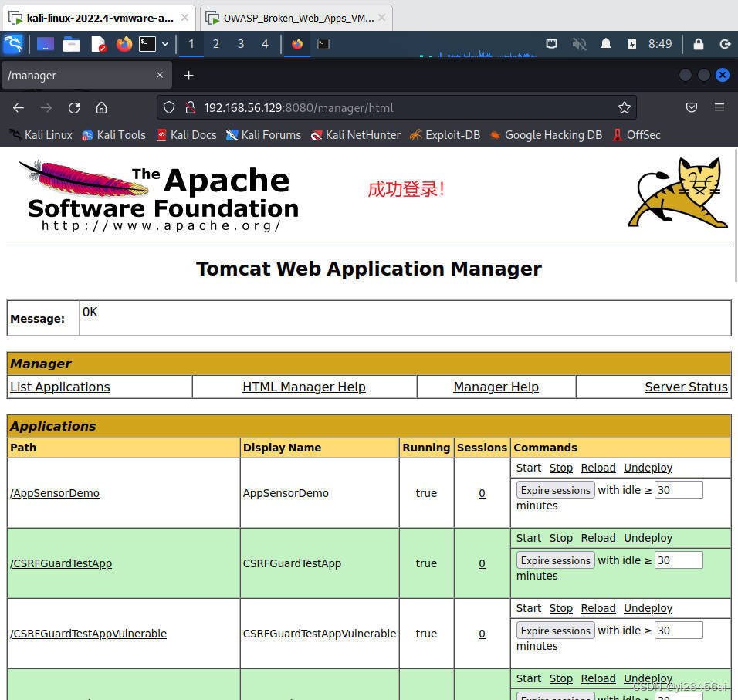Bookmark this page using the star icon
This screenshot has width=738, height=700.
click(x=625, y=107)
